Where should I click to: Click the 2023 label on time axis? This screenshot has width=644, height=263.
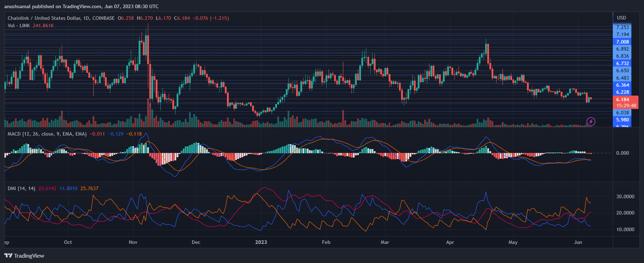(261, 242)
